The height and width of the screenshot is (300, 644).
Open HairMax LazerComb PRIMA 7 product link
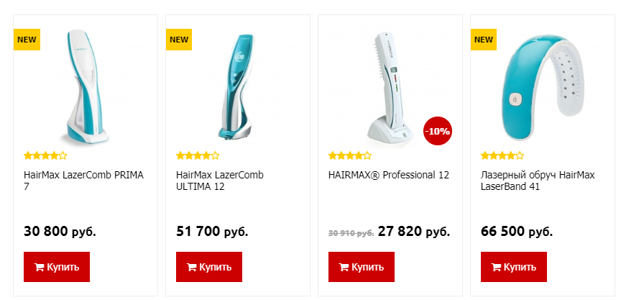tap(84, 181)
